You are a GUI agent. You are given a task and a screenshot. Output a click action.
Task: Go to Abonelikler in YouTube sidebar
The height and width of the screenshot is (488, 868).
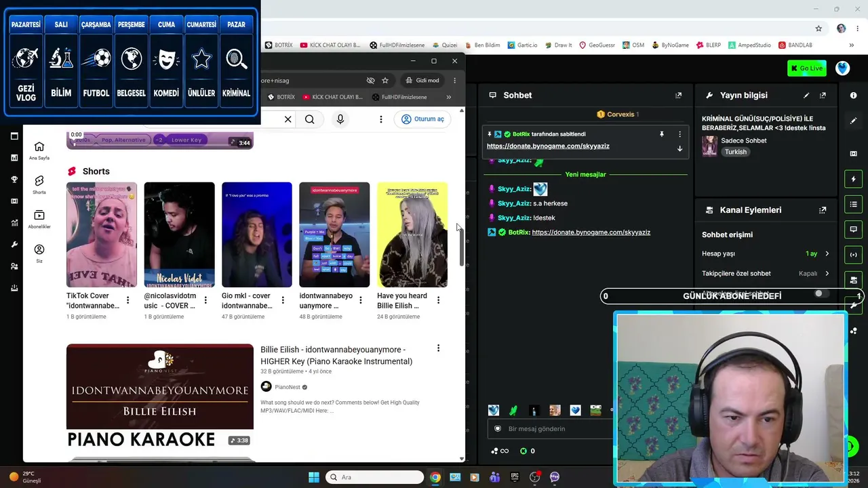coord(39,219)
